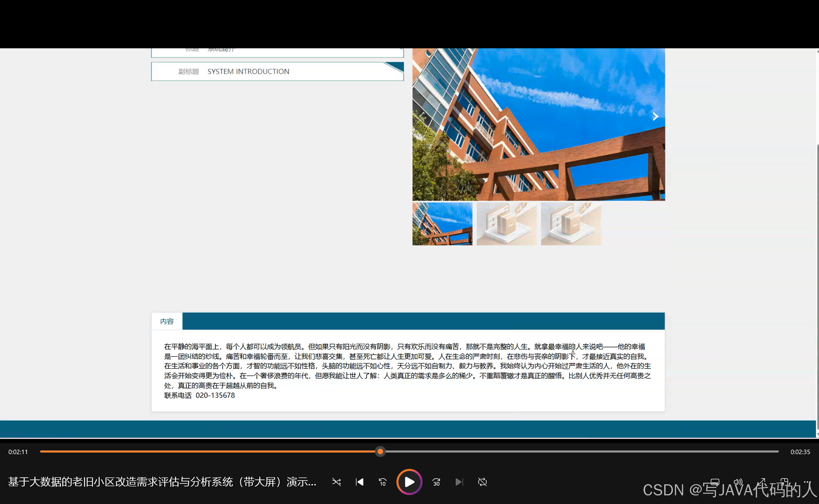Click the 副标题 label

(188, 72)
